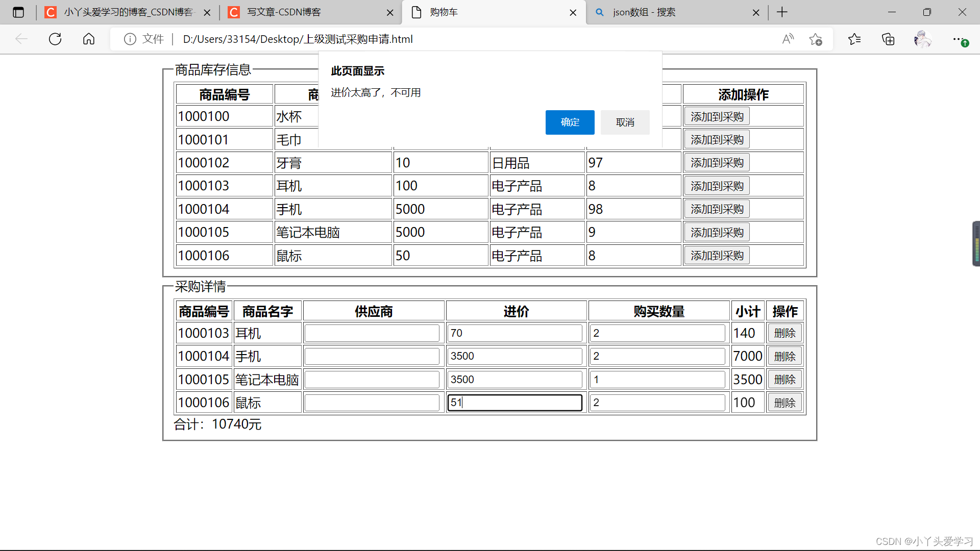This screenshot has width=980, height=551.
Task: Click 添加到采购 for 耳机 row 1000103
Action: point(717,186)
